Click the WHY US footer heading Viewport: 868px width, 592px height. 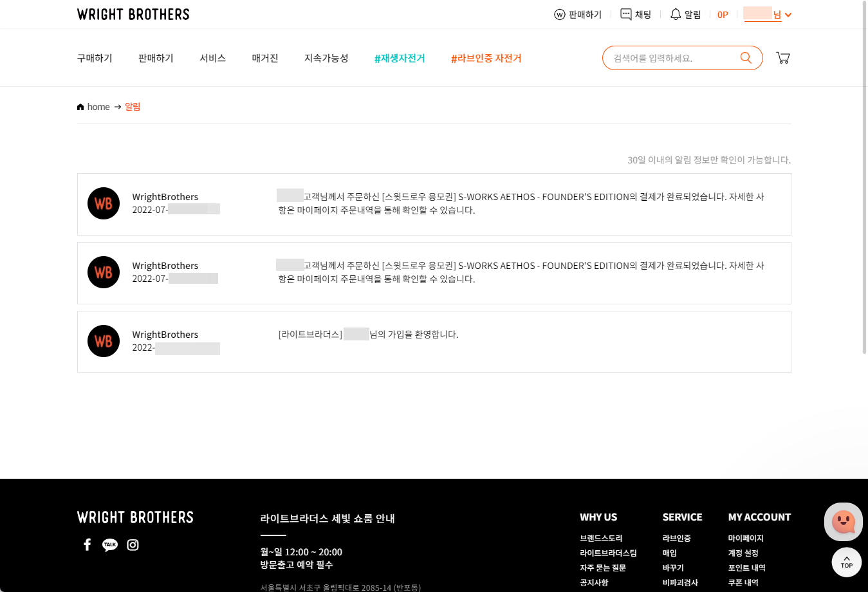(598, 517)
